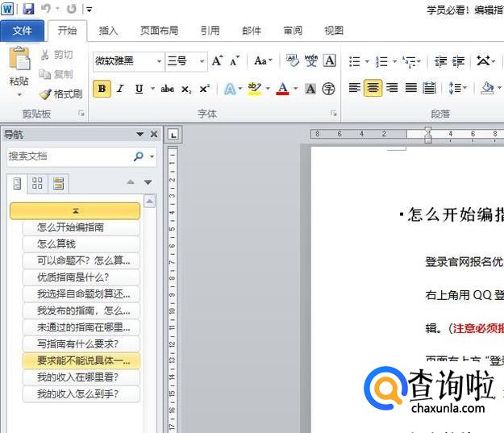Screen dimensions: 504x433
Task: Click the Multilevel List icon
Action: 410,61
